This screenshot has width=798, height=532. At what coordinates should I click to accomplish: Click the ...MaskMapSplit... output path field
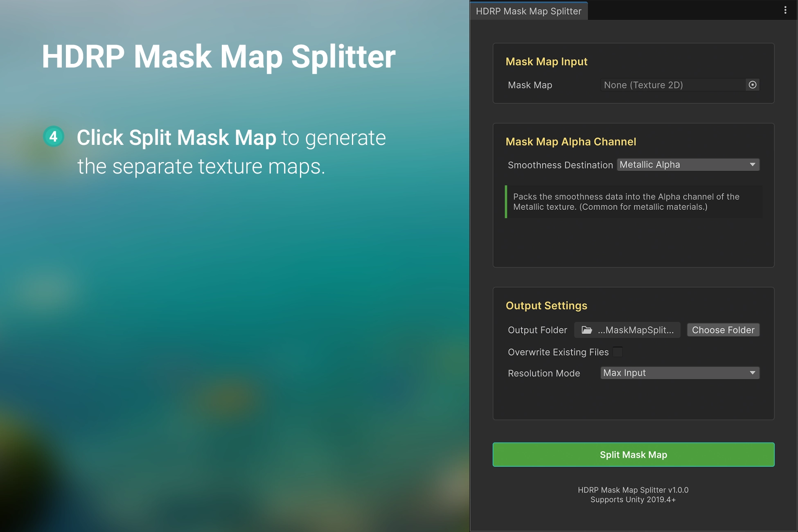[x=635, y=330]
